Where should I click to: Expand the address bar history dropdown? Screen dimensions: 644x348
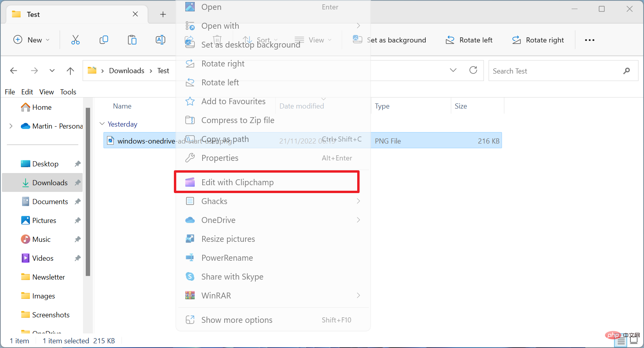[x=453, y=70]
